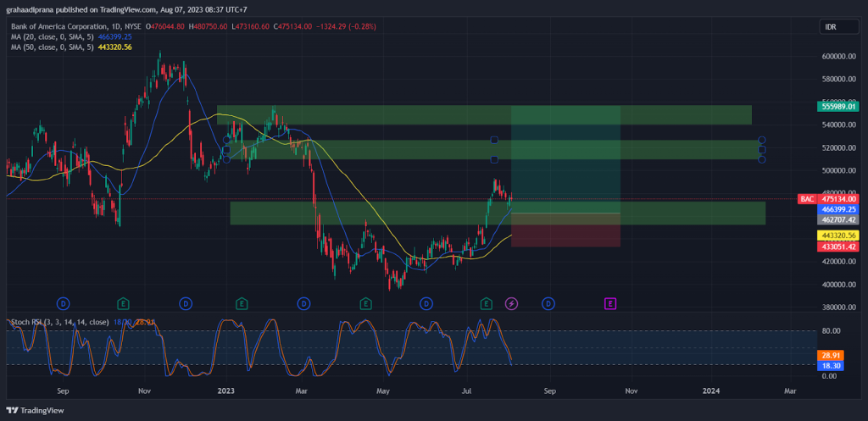Click the purple E earnings marker
The height and width of the screenshot is (421, 868).
click(x=610, y=303)
